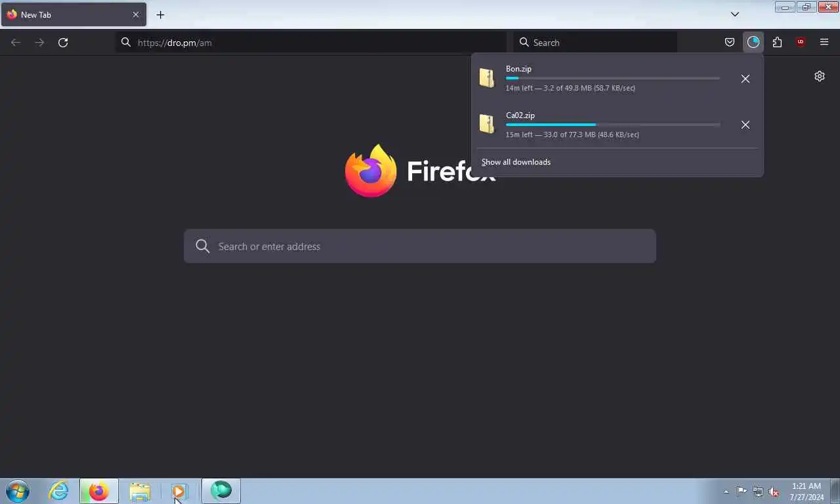The image size is (840, 504).
Task: Click the Forward navigation arrow
Action: (x=39, y=43)
